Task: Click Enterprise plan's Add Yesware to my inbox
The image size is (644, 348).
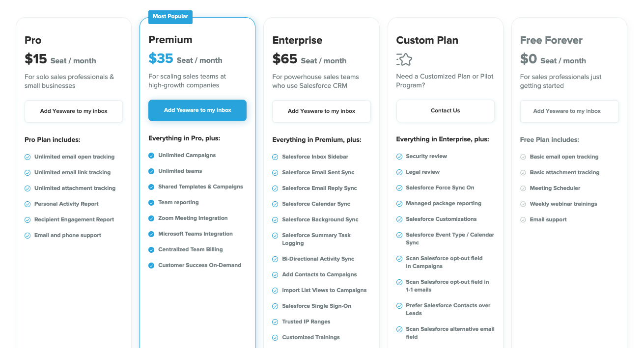Action: 321,111
